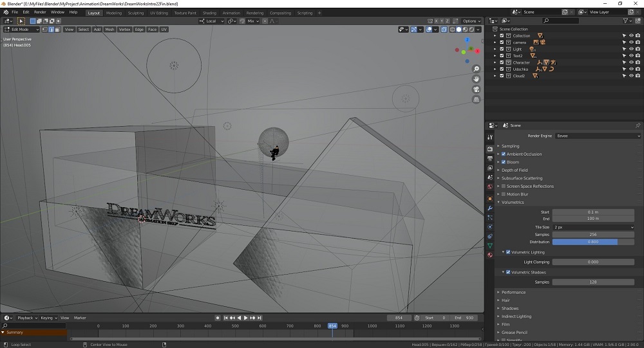Open the Local transform orientation dropdown

pos(211,21)
